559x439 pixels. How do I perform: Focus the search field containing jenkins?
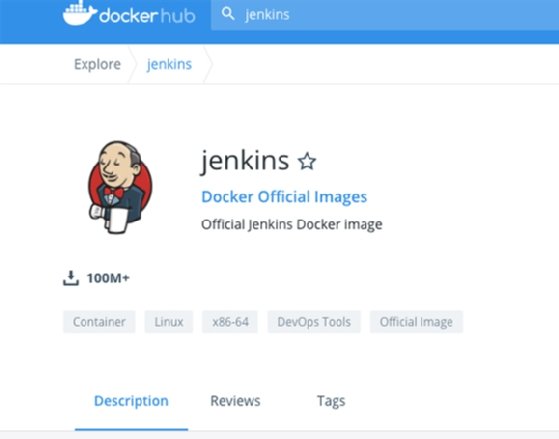(385, 15)
